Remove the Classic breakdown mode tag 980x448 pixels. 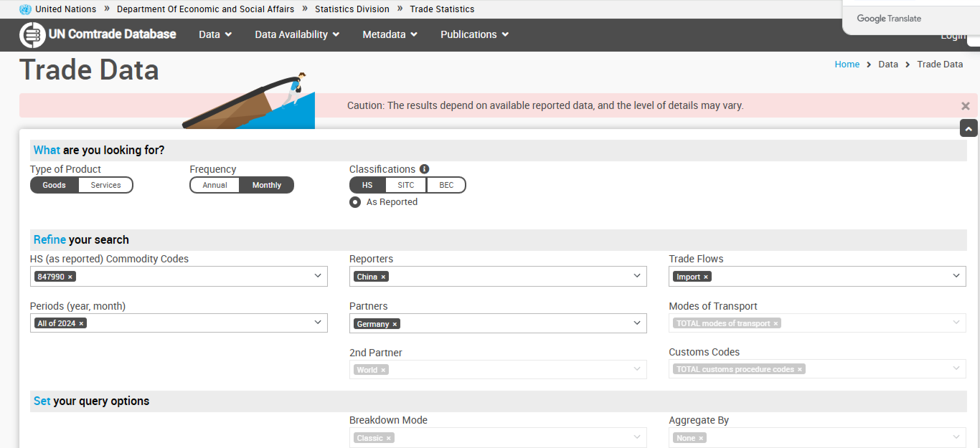coord(389,438)
